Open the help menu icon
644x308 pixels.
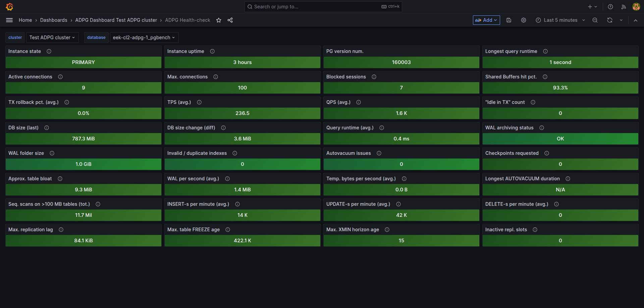[610, 7]
